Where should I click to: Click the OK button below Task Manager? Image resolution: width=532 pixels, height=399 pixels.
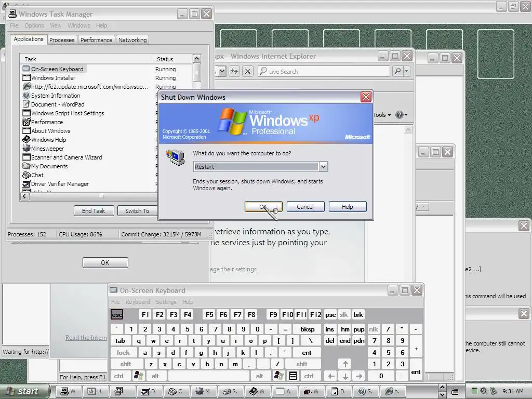105,262
